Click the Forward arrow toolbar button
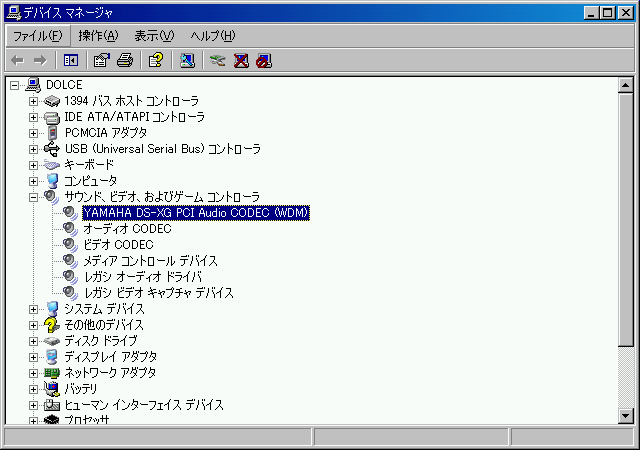Viewport: 640px width, 450px height. coord(40,61)
